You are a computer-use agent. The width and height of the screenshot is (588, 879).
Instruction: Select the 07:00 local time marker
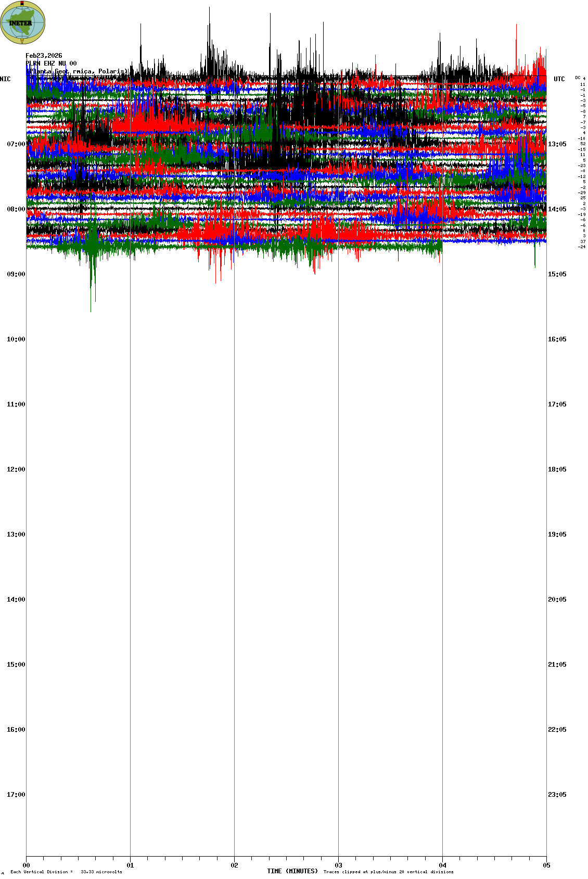pos(16,144)
